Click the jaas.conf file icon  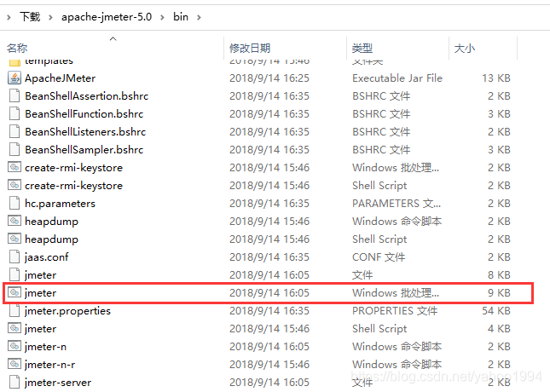[14, 257]
